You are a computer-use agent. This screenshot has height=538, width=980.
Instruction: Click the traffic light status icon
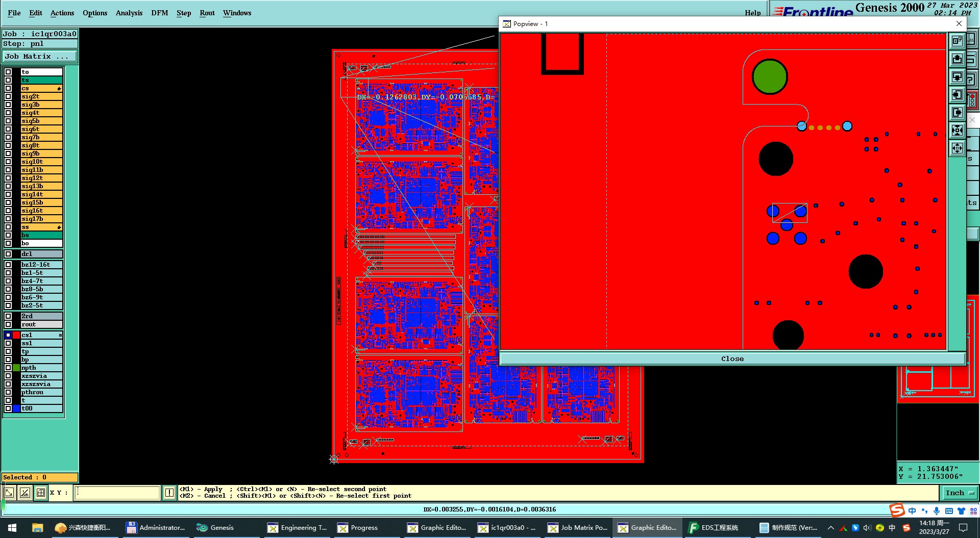click(972, 100)
